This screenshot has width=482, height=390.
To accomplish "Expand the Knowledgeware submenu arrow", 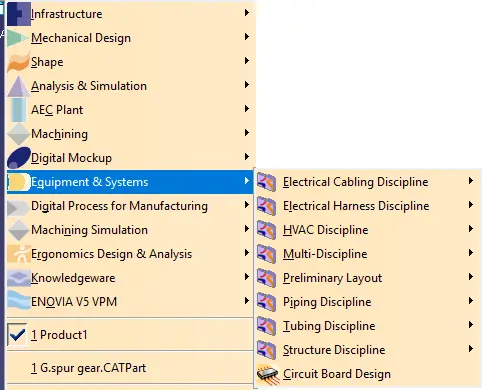I will coord(247,277).
